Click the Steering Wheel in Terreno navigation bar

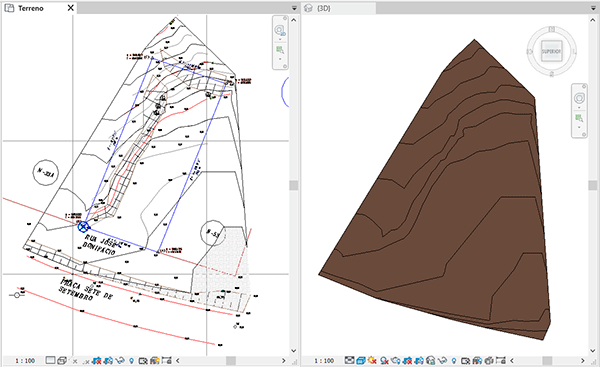click(280, 30)
